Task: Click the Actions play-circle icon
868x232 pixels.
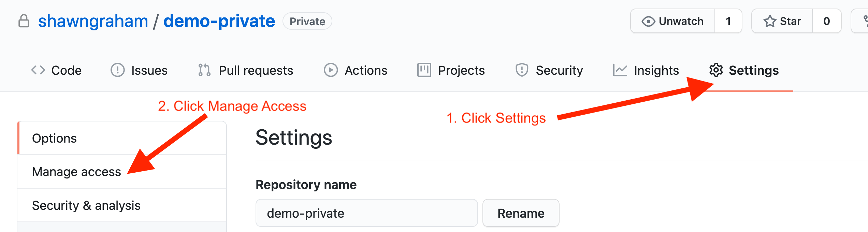Action: [331, 70]
